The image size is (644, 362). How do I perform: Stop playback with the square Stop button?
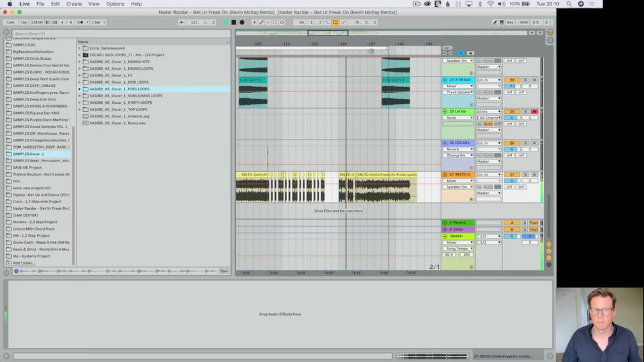(233, 22)
